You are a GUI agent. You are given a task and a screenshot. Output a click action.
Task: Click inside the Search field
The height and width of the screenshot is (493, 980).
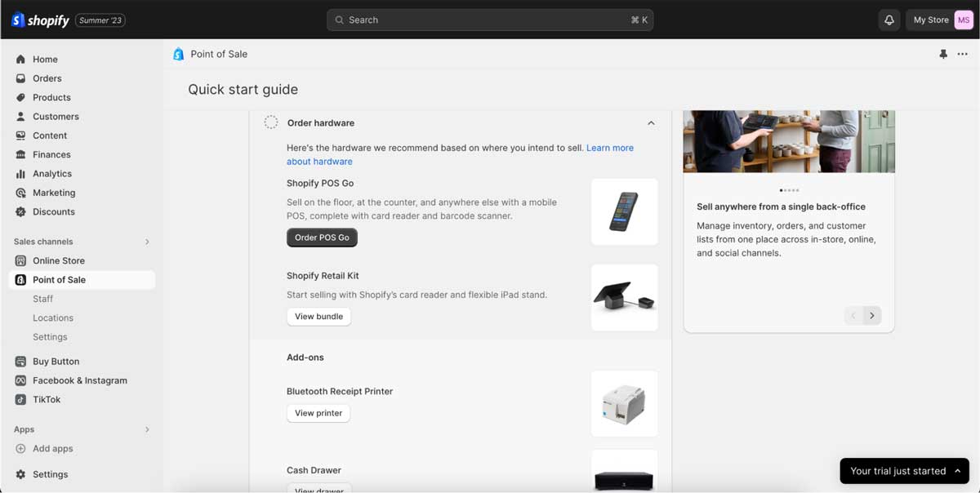490,20
